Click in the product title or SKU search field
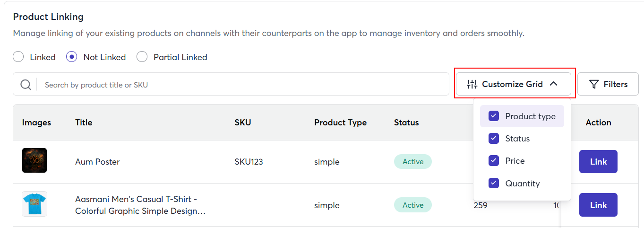644x228 pixels. [x=236, y=85]
